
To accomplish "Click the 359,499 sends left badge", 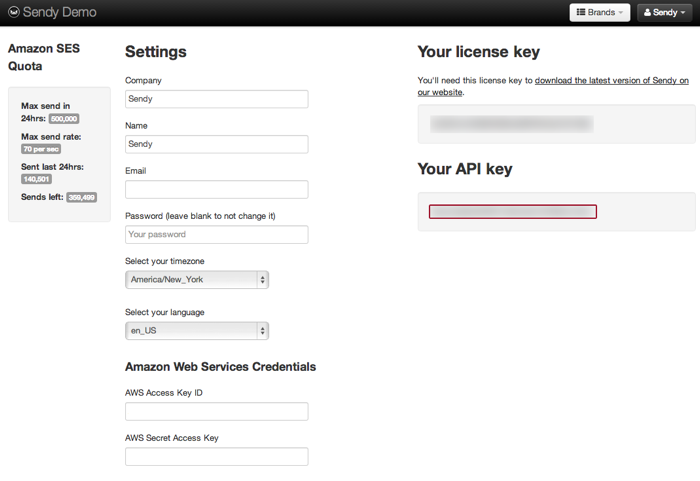I will (81, 197).
